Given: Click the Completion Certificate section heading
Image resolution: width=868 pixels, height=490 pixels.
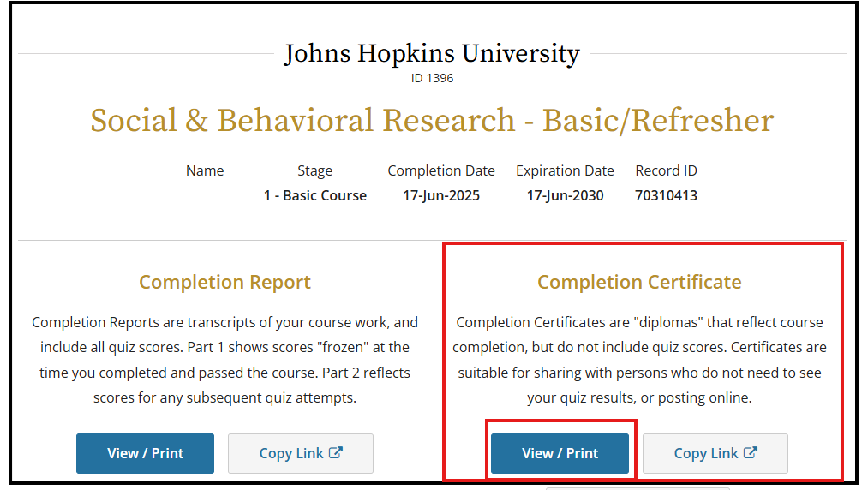Looking at the screenshot, I should coord(639,283).
